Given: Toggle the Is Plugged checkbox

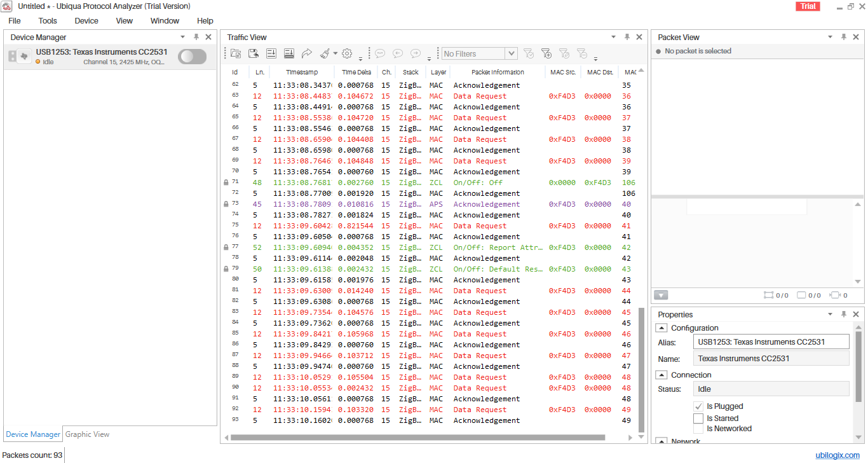Looking at the screenshot, I should (x=698, y=406).
